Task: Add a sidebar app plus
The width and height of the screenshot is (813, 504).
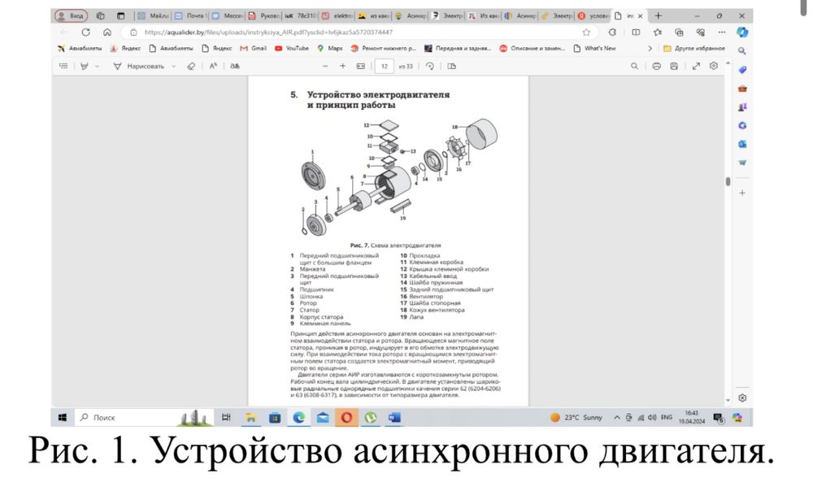Action: (742, 193)
